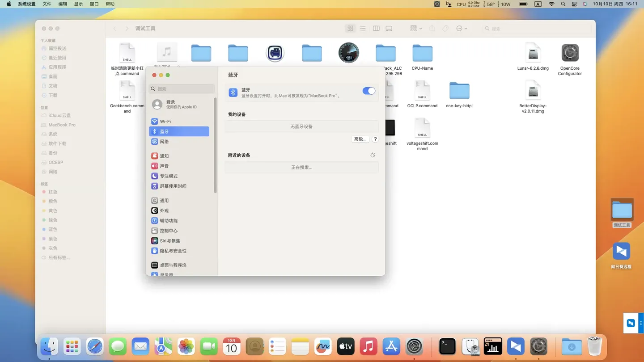Select 通知 (Notifications) in settings sidebar

[x=164, y=156]
